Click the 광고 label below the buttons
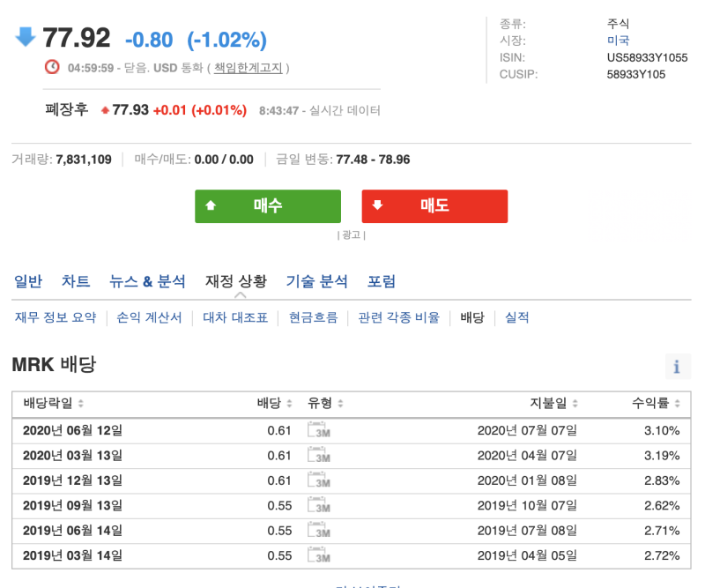Viewport: 705px width, 588px height. [x=351, y=234]
